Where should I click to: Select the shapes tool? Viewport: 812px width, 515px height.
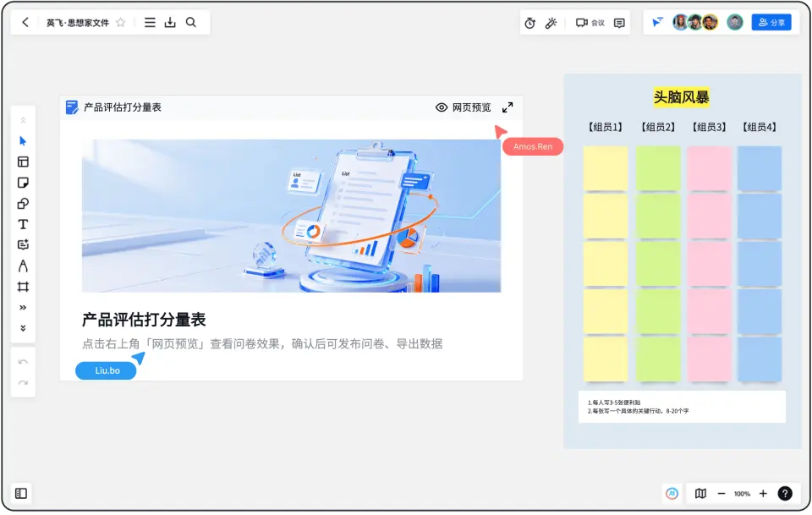coord(23,204)
